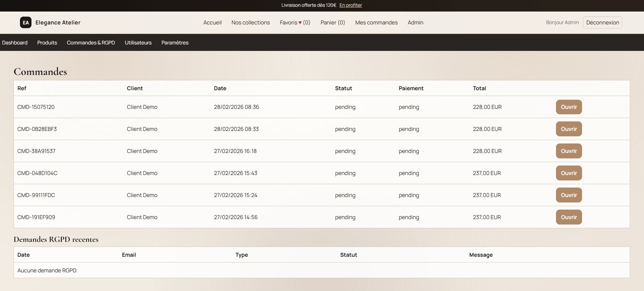Open order CMD-0B28EBF3 with Ouvrir
The image size is (644, 291).
[569, 129]
